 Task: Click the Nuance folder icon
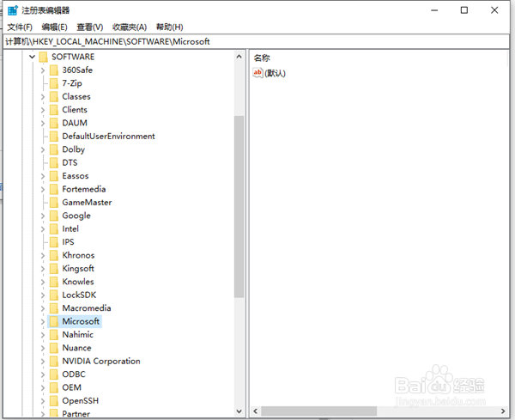(54, 348)
